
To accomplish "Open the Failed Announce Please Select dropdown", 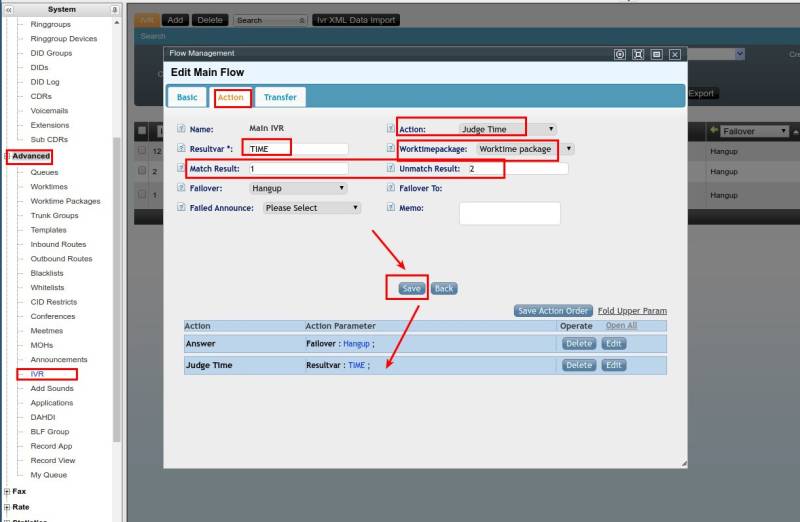I will point(310,208).
